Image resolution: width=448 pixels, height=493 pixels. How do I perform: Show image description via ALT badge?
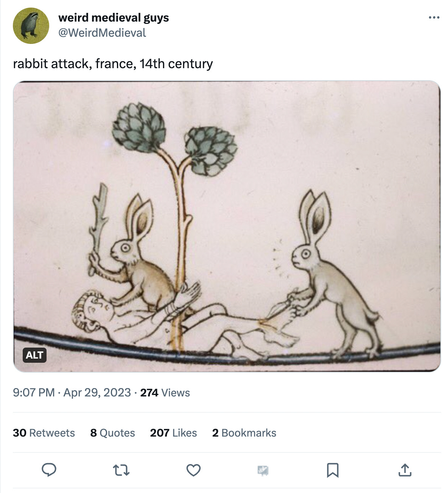(34, 355)
